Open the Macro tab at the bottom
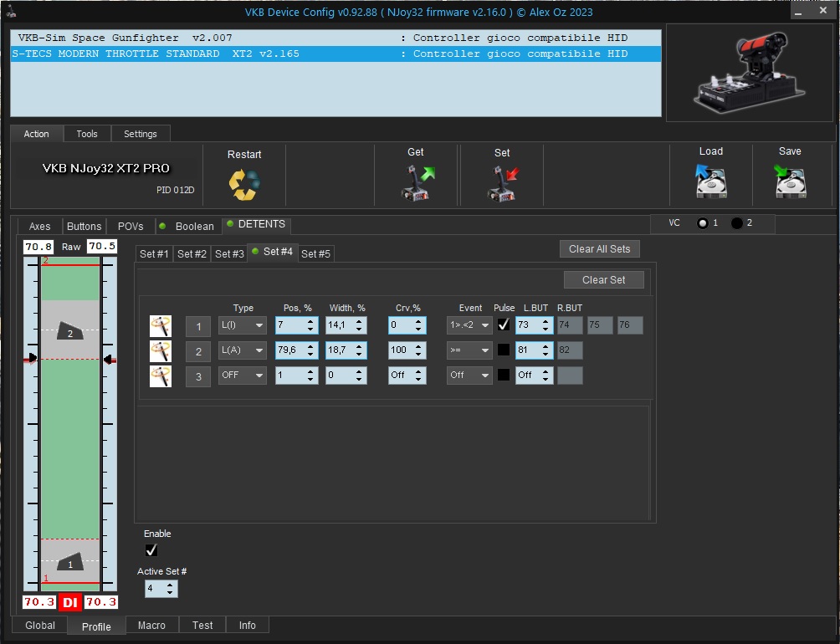Screen dimensions: 840x644 click(151, 626)
